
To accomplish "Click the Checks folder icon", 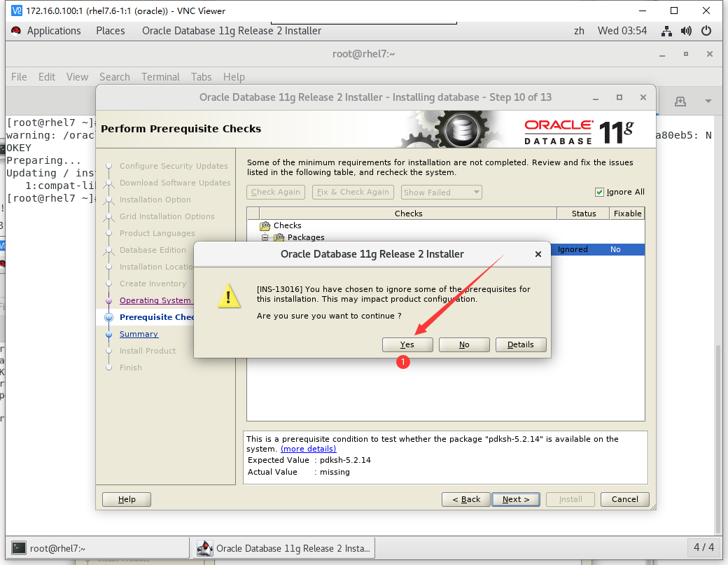I will [x=265, y=225].
